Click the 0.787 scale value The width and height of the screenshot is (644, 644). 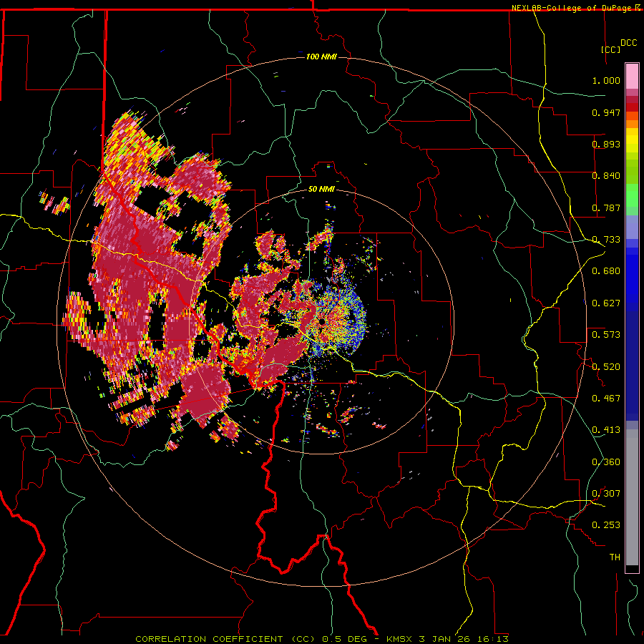tap(606, 208)
